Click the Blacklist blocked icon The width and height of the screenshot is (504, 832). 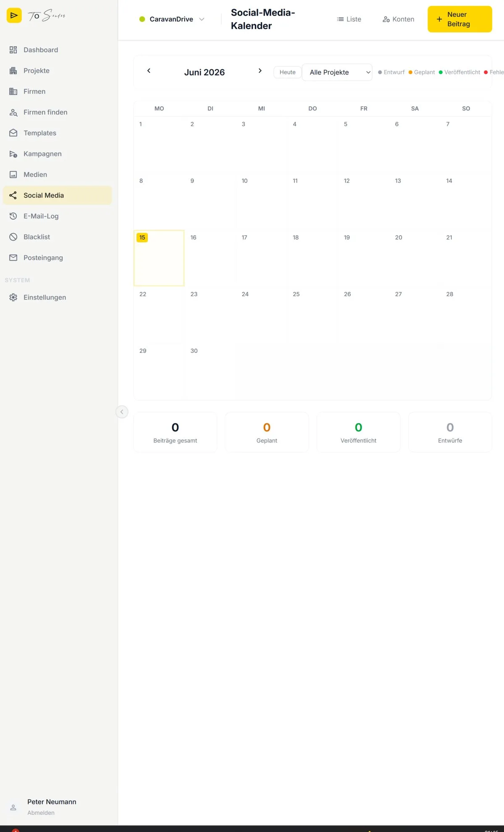[13, 237]
